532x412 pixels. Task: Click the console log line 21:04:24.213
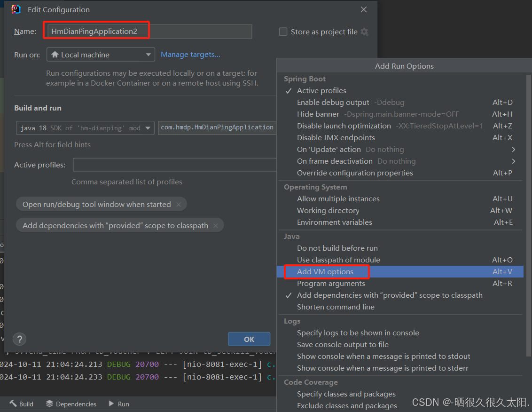[138, 364]
